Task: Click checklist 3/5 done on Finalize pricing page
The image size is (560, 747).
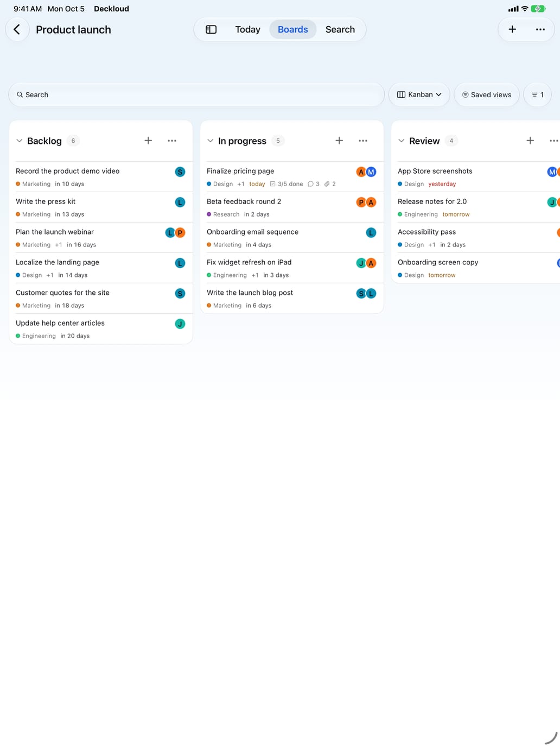Action: coord(287,184)
